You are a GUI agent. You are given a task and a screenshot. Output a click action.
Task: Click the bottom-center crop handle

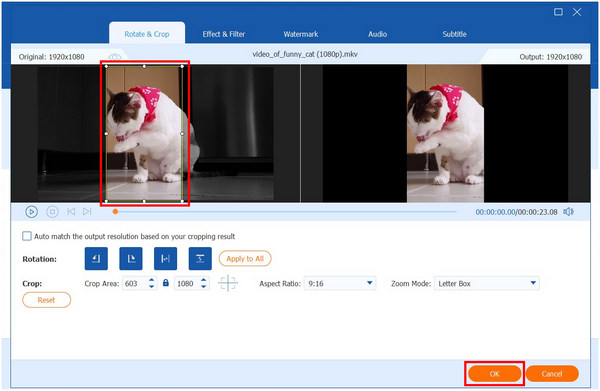pyautogui.click(x=144, y=201)
